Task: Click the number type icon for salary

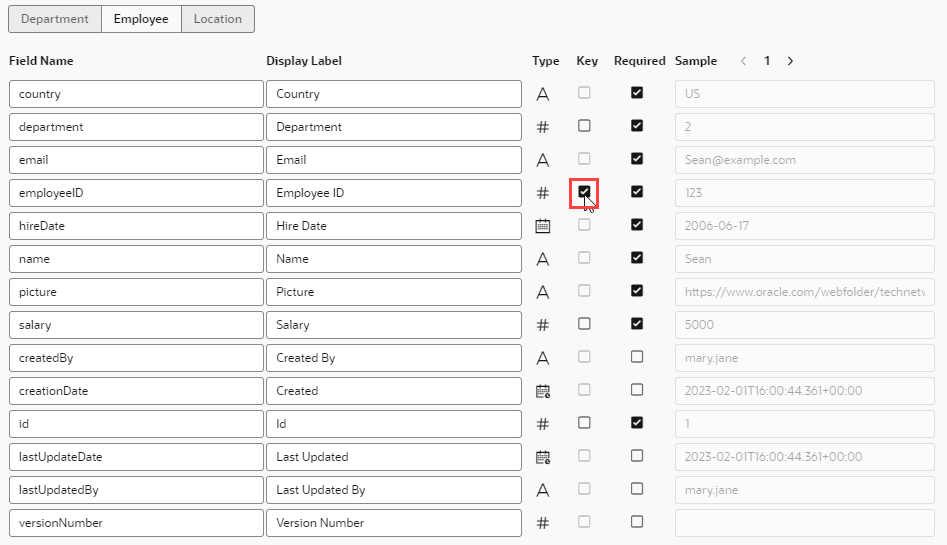Action: click(543, 325)
